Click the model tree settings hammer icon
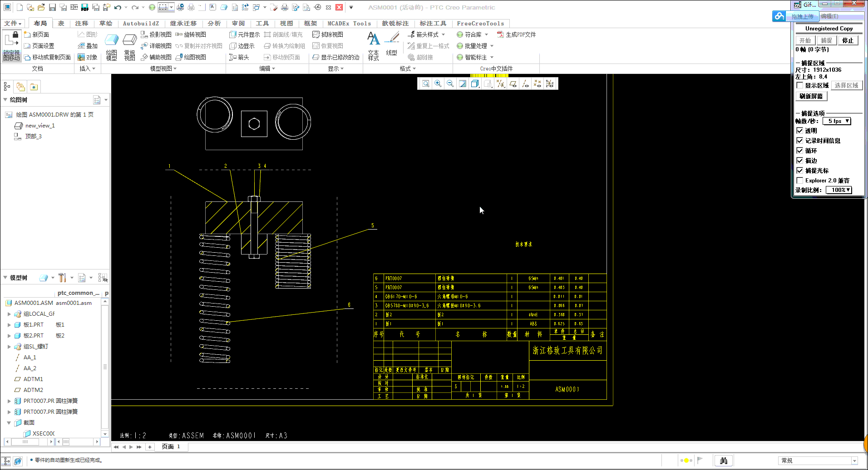868x470 pixels. click(x=63, y=278)
